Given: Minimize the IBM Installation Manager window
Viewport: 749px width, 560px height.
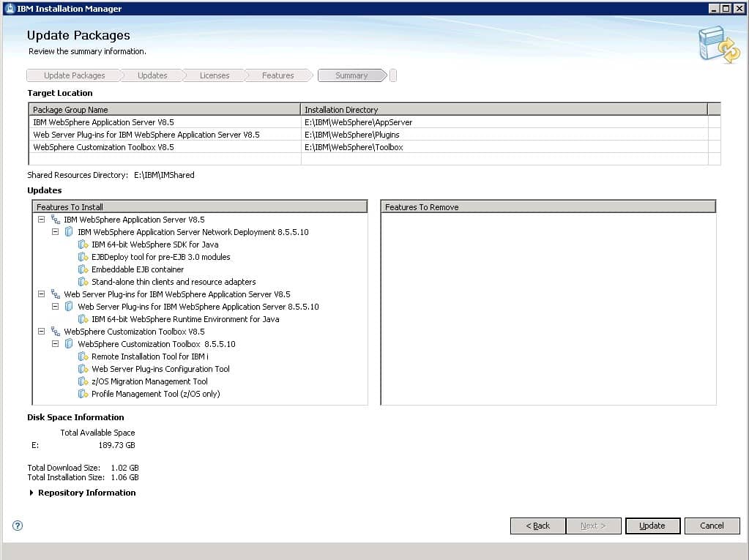Looking at the screenshot, I should (714, 8).
